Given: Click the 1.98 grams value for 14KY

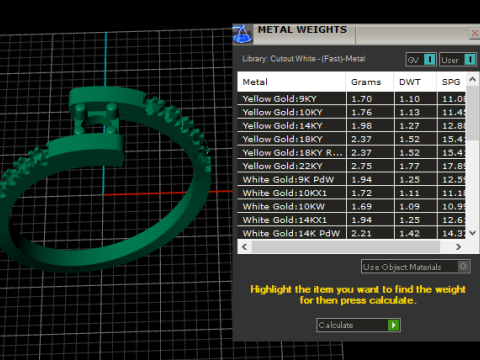Looking at the screenshot, I should [362, 126].
